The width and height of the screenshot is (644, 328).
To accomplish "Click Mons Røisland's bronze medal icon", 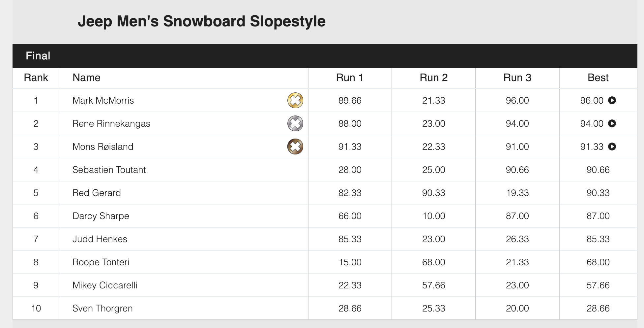I will 295,147.
